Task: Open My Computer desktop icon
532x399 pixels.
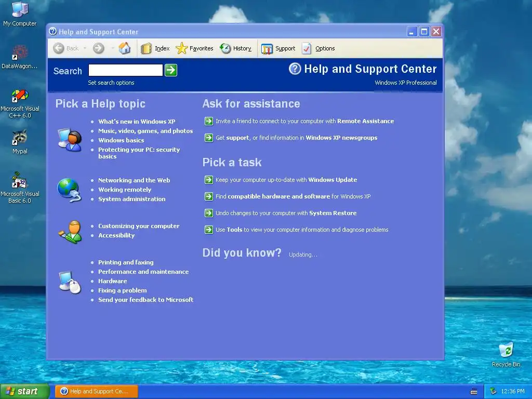Action: tap(20, 14)
